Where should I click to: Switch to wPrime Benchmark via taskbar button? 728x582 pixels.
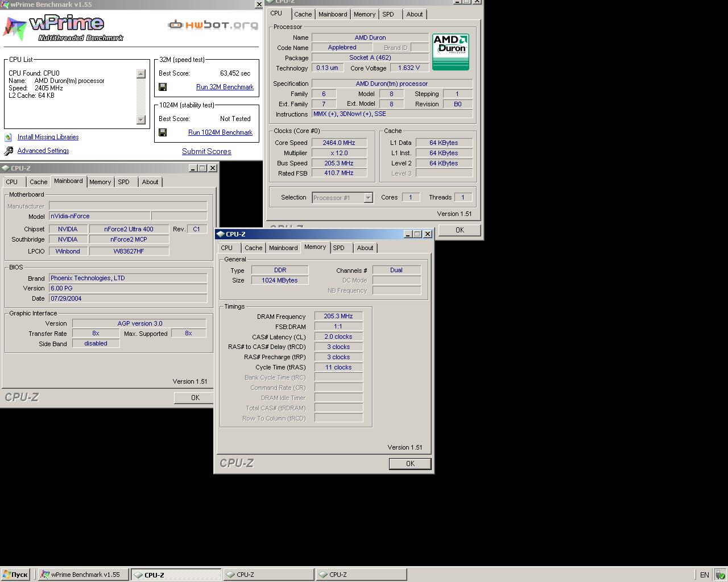click(x=83, y=575)
